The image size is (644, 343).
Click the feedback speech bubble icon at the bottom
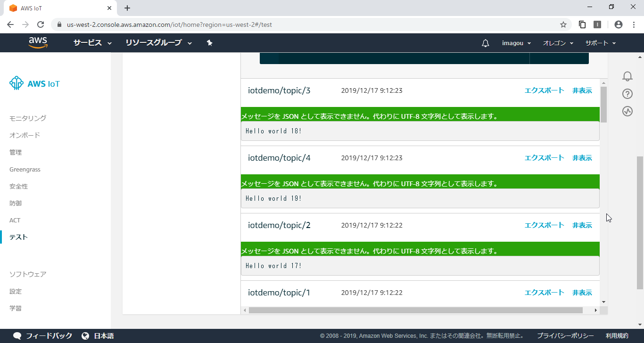click(x=17, y=335)
